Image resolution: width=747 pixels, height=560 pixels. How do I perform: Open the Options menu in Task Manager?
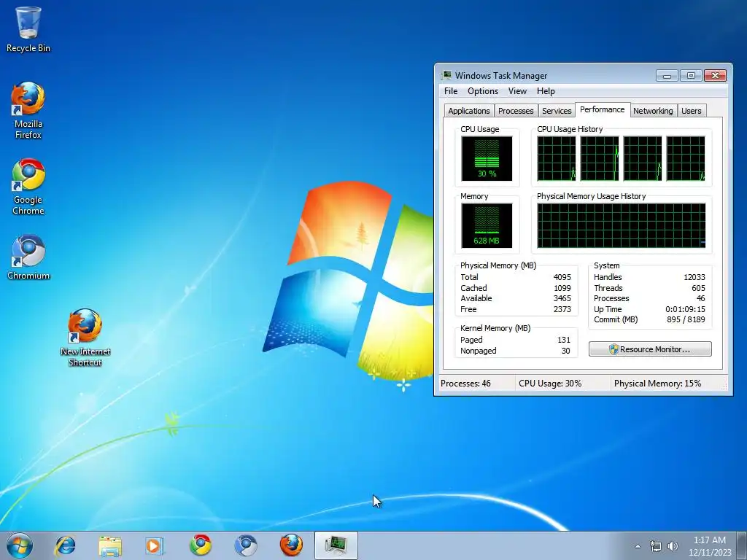483,91
